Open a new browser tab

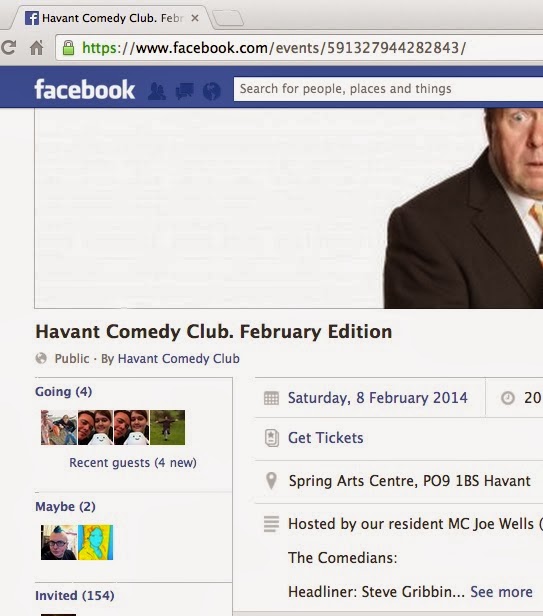pos(228,18)
